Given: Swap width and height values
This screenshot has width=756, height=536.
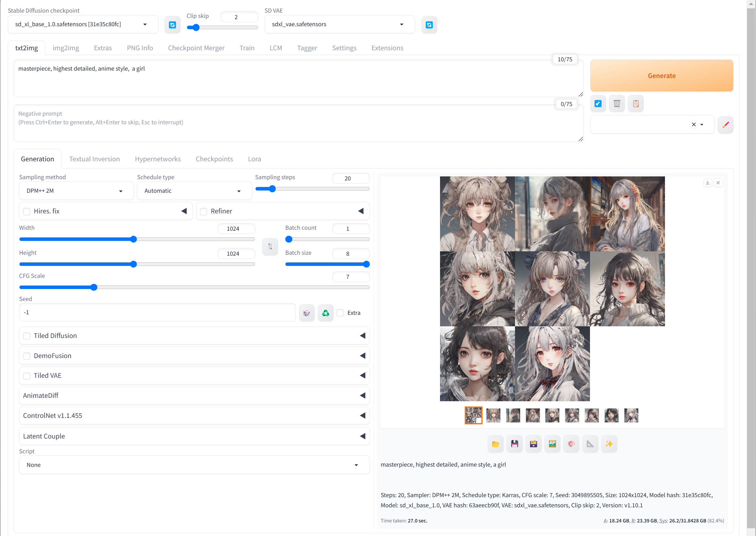Looking at the screenshot, I should pos(270,246).
